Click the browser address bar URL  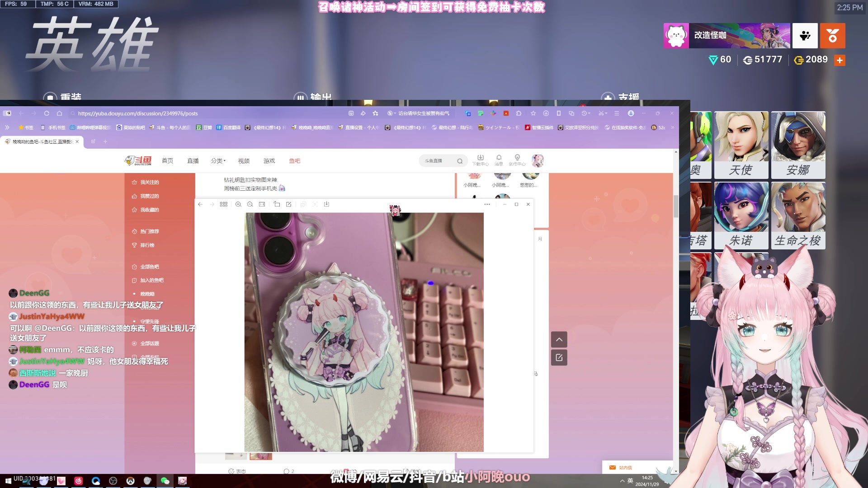pyautogui.click(x=138, y=113)
